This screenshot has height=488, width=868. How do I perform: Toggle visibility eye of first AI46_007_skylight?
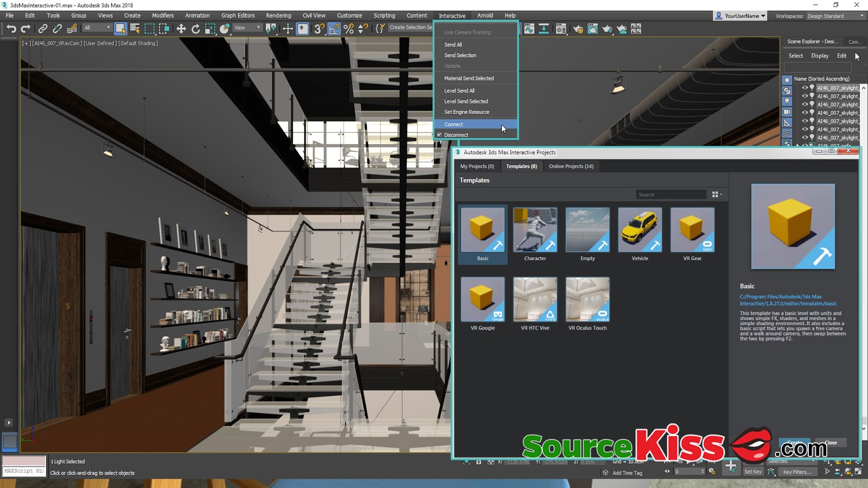click(x=805, y=88)
